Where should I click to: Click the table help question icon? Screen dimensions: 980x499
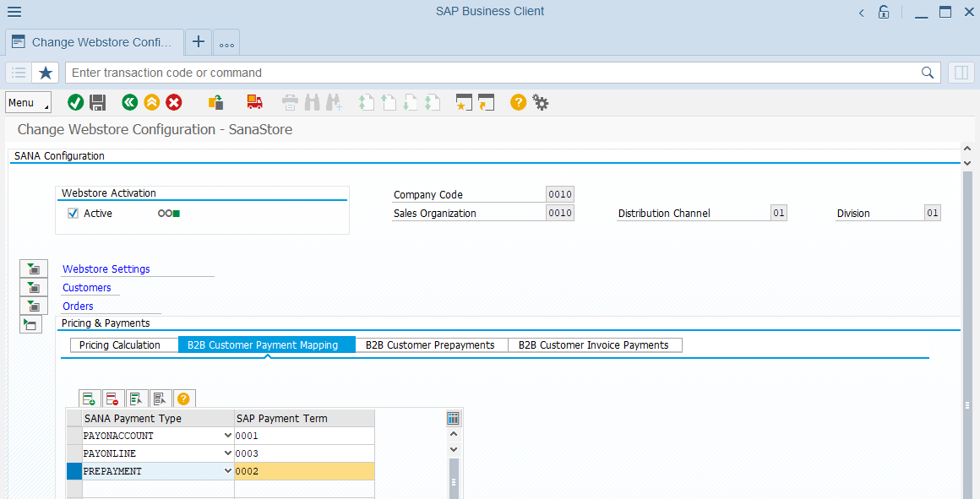pyautogui.click(x=183, y=399)
